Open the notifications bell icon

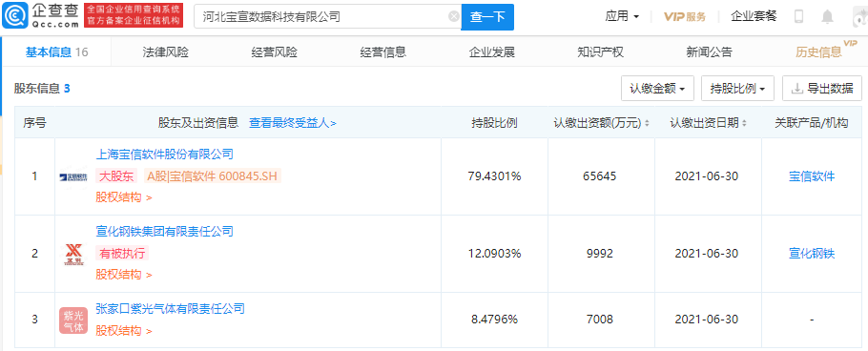[828, 17]
